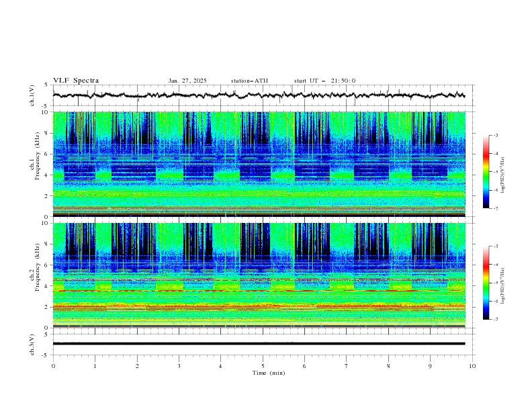
Task: Click the ch.2 colorbar next to the lower spectrogram
Action: 486,283
